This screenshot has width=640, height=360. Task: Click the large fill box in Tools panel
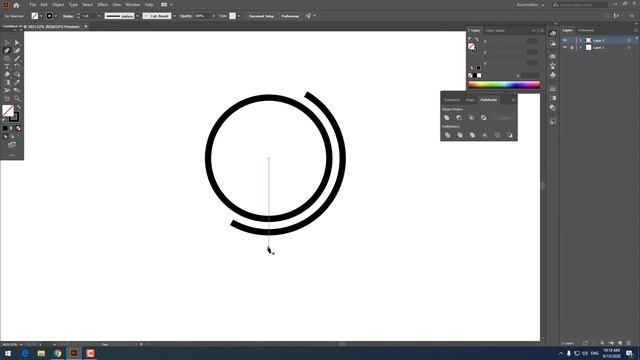(8, 111)
